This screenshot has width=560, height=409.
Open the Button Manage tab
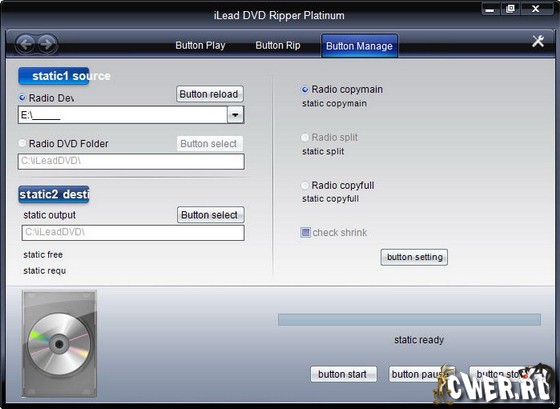(x=359, y=46)
